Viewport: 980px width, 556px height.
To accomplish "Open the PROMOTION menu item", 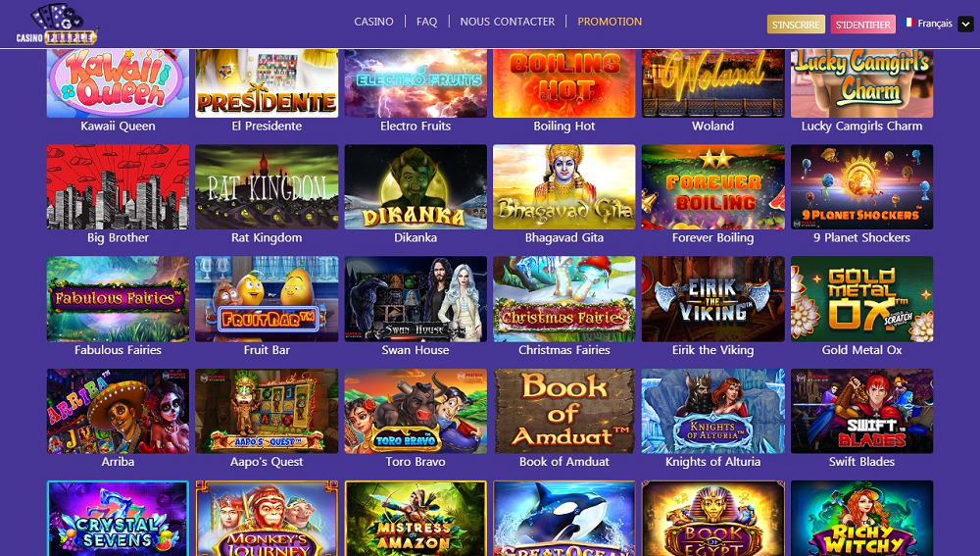I will tap(610, 22).
